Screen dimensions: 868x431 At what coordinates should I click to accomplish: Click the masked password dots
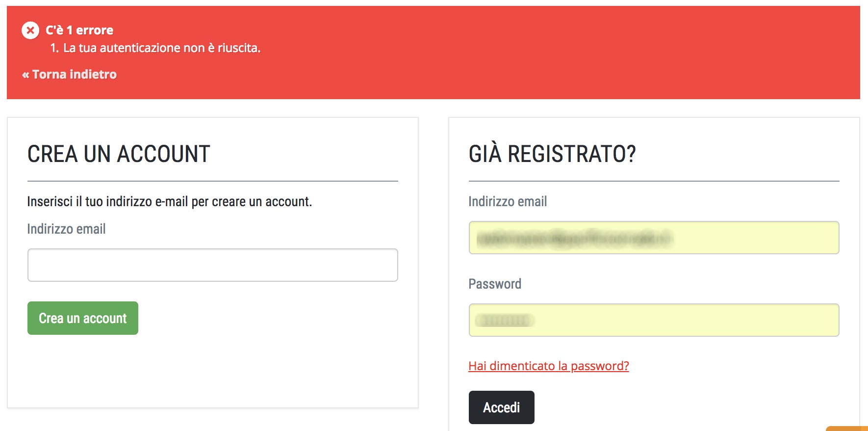coord(504,321)
